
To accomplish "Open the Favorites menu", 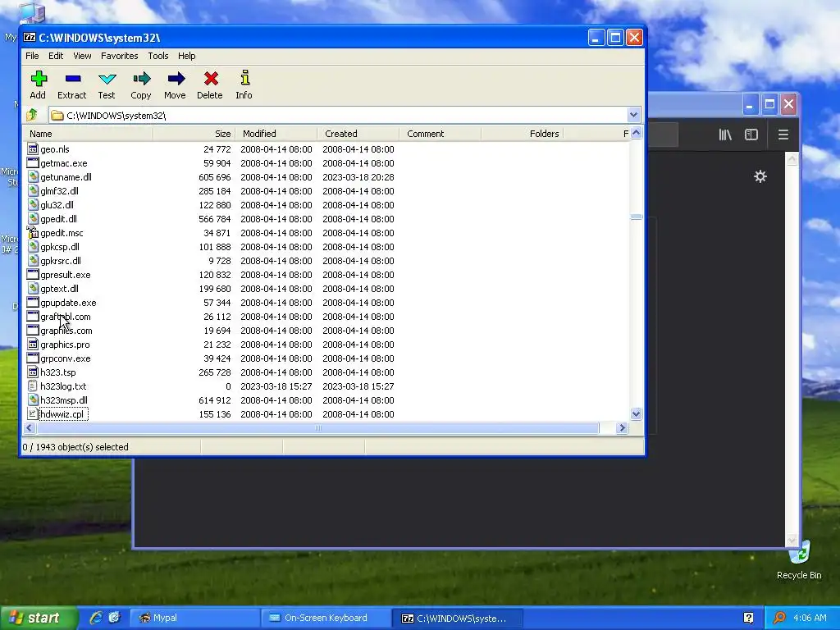I will (120, 56).
